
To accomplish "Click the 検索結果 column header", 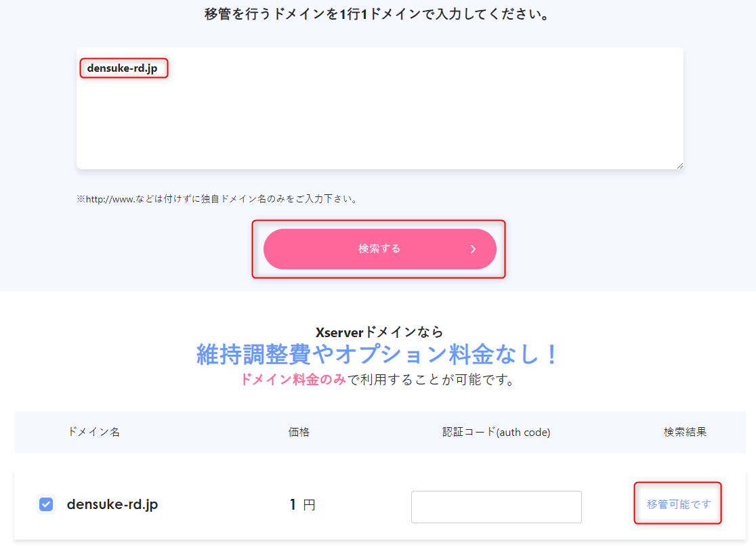I will (x=685, y=432).
